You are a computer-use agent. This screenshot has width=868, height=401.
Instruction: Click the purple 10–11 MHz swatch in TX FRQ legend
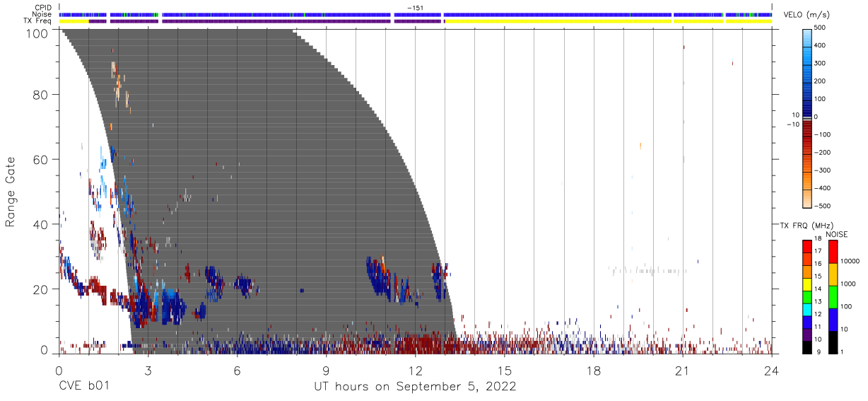(x=807, y=335)
